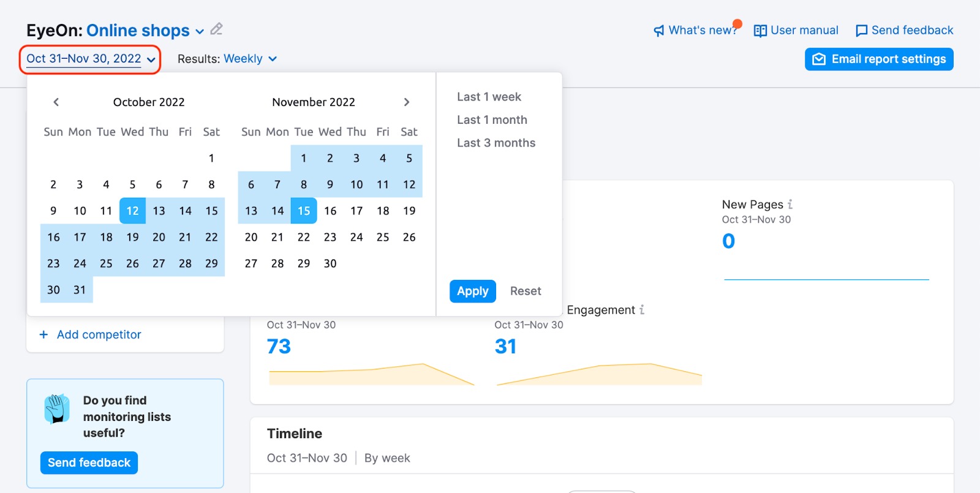Go to previous month with left arrow
980x493 pixels.
(x=56, y=102)
